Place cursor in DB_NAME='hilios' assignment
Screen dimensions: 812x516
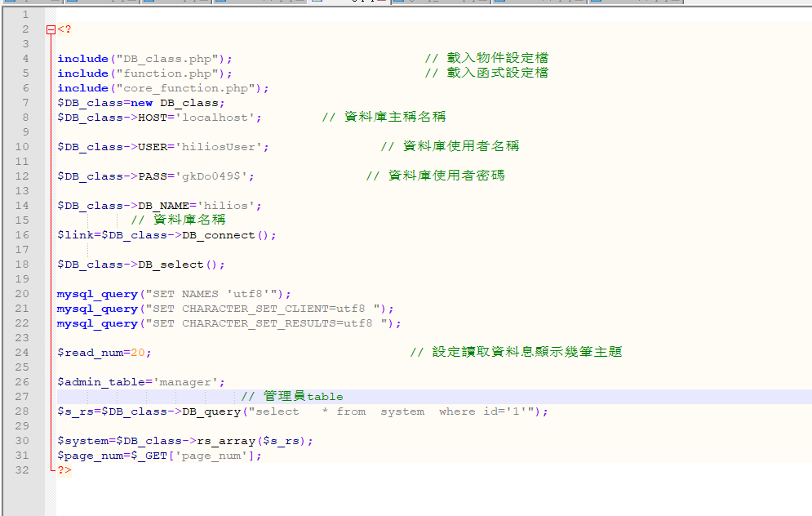159,206
